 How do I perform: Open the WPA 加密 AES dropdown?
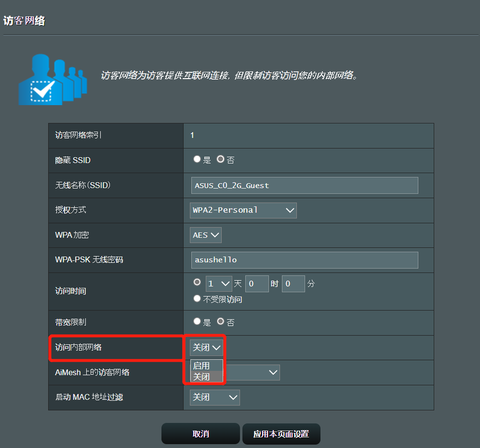(x=205, y=235)
